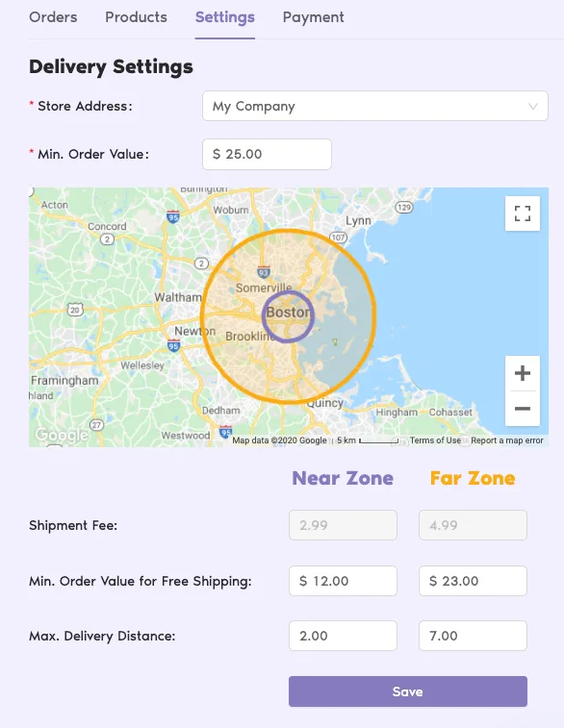
Task: Click the Waltham label on the map
Action: coord(178,297)
